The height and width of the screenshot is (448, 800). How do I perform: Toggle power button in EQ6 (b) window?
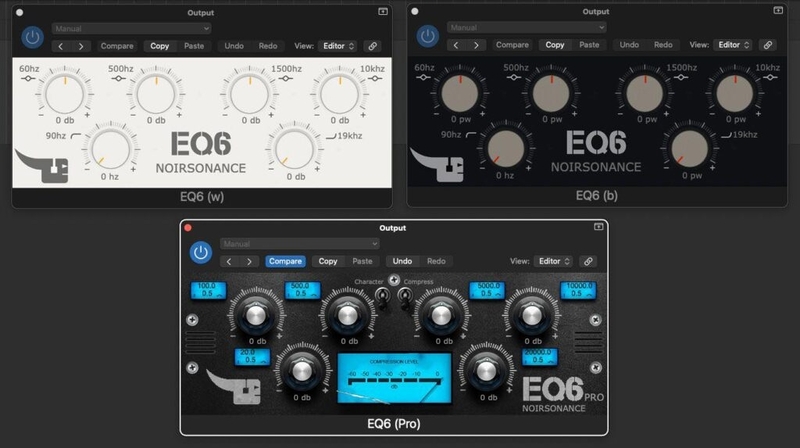click(428, 36)
